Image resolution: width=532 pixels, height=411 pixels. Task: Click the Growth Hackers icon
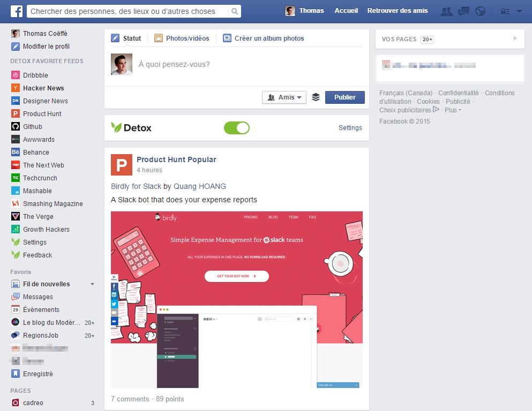point(16,230)
